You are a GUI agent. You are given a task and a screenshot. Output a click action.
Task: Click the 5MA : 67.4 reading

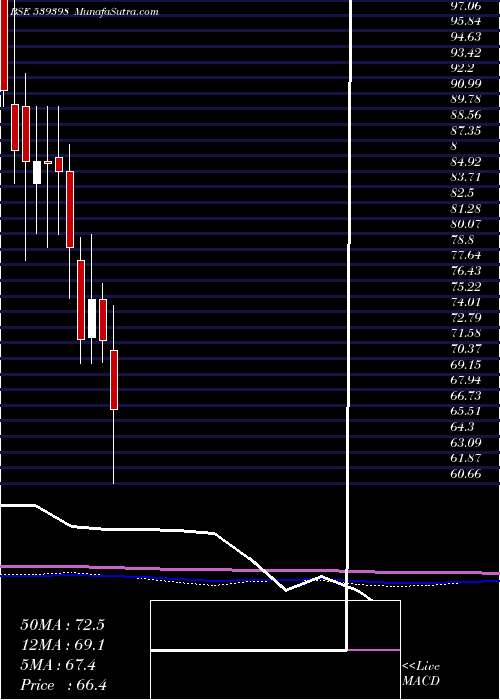coord(58,665)
